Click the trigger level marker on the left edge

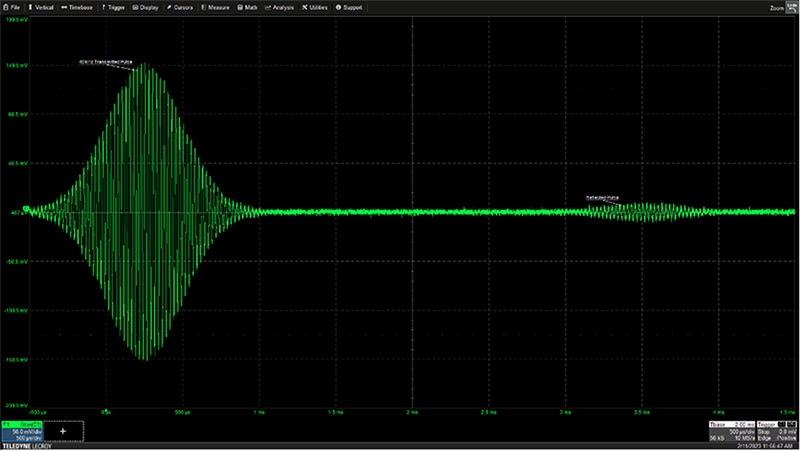[x=27, y=211]
